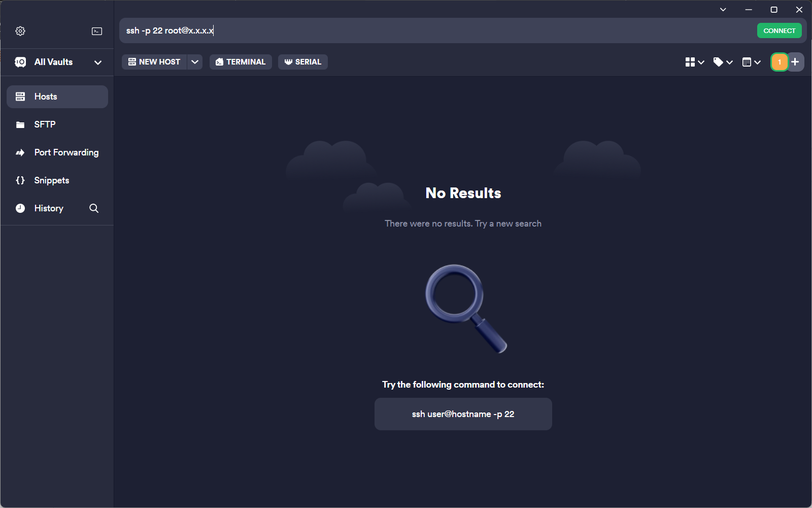Expand the All Vaults dropdown
Viewport: 812px width, 508px height.
click(x=98, y=62)
